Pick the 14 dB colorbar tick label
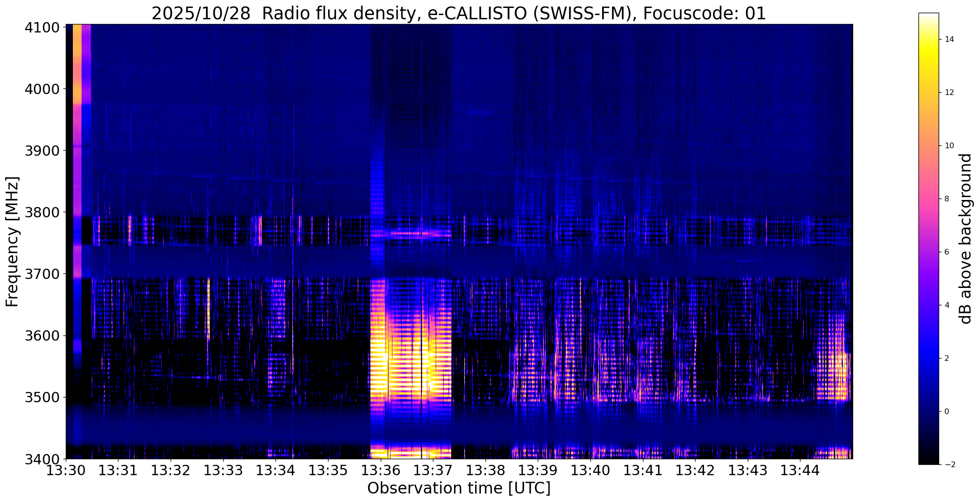 tap(949, 40)
